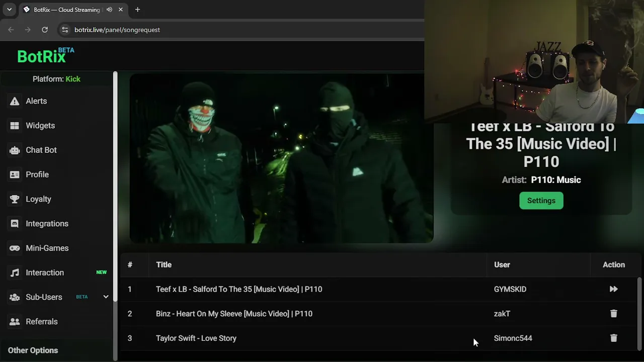
Task: Click the user name GYMSKID
Action: [510, 289]
